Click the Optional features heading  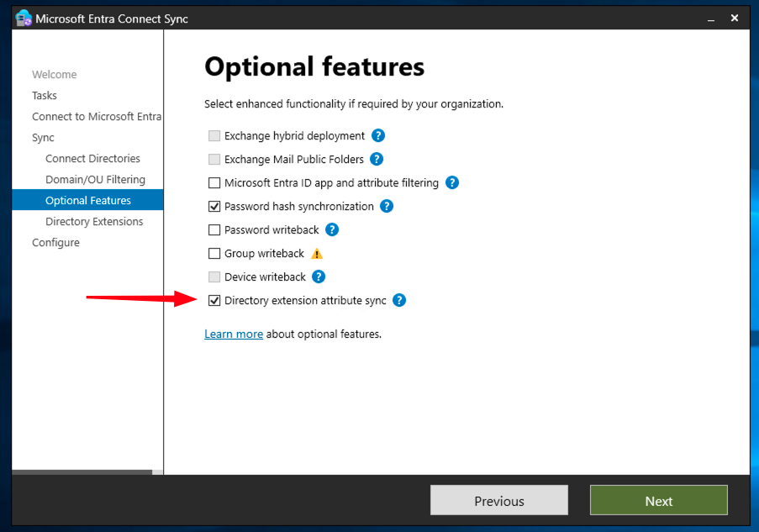314,66
